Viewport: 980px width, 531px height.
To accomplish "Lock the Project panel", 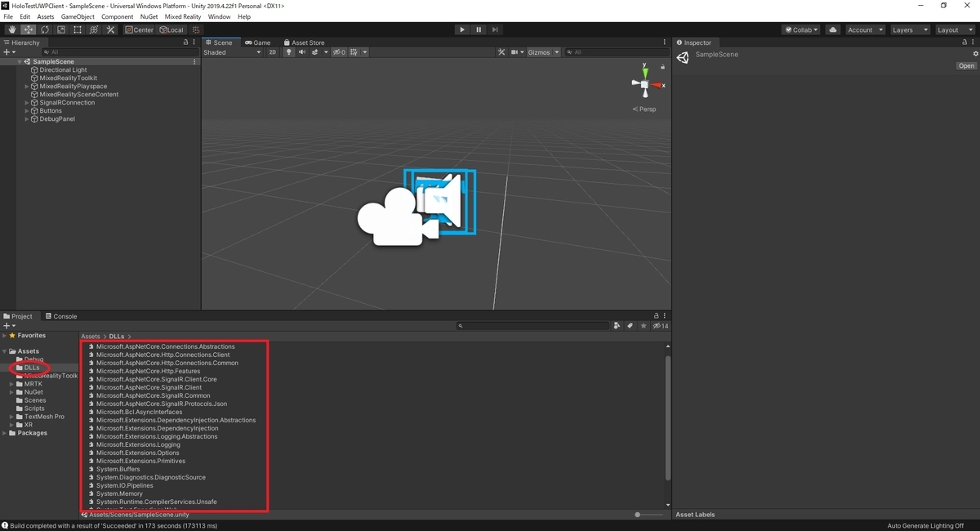I will [x=657, y=316].
